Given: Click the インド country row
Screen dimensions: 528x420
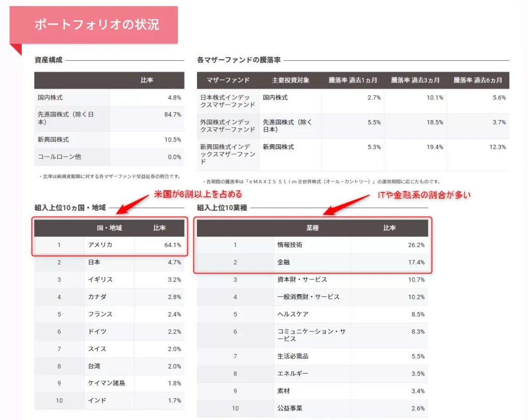Looking at the screenshot, I should [109, 400].
